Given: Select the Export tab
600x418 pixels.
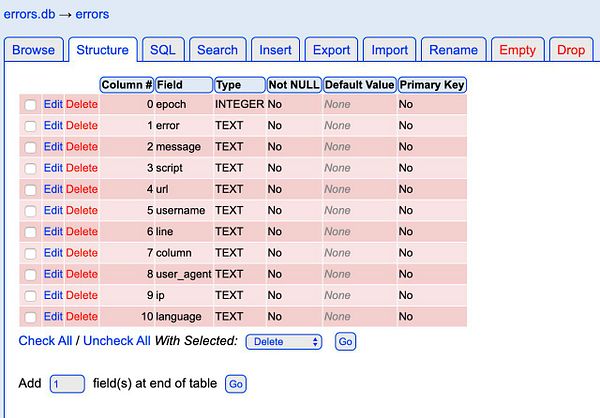Looking at the screenshot, I should click(332, 50).
